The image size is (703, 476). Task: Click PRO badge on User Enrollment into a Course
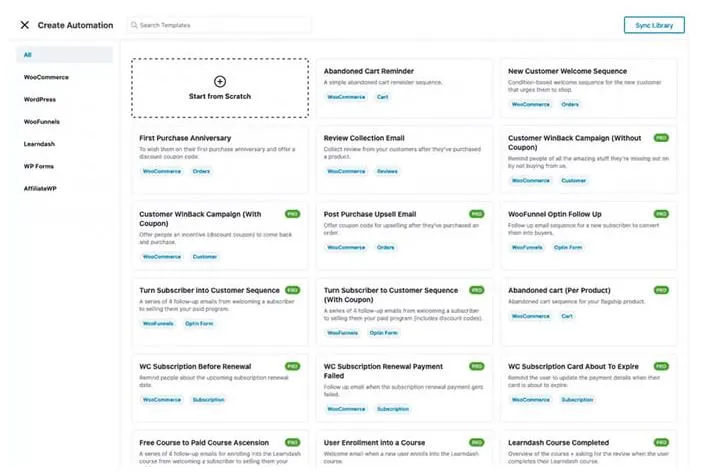click(477, 443)
